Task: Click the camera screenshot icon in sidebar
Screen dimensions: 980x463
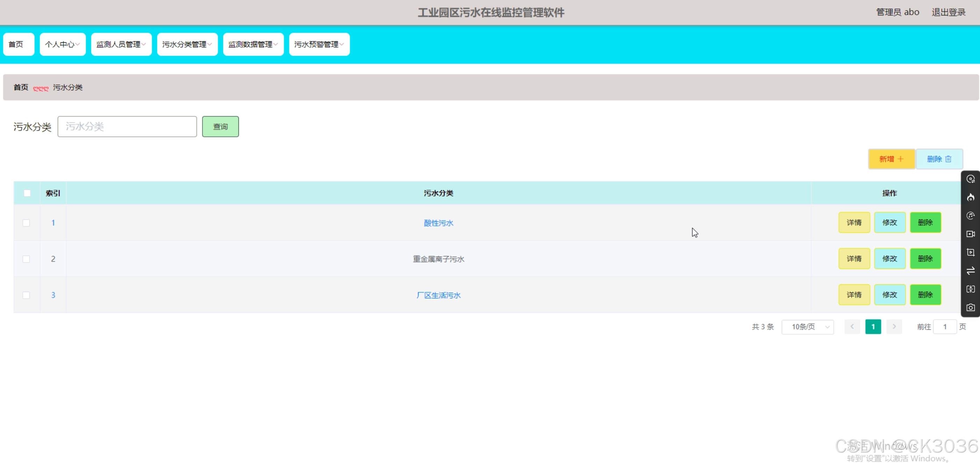Action: click(971, 307)
